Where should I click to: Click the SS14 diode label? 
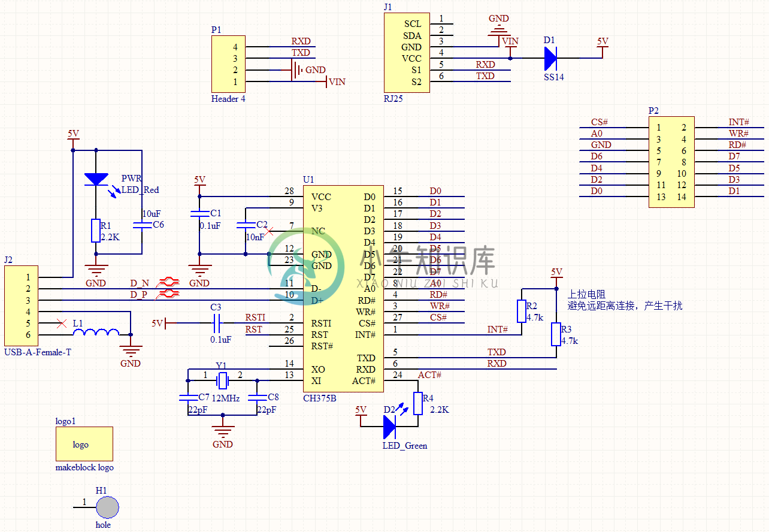tap(554, 77)
